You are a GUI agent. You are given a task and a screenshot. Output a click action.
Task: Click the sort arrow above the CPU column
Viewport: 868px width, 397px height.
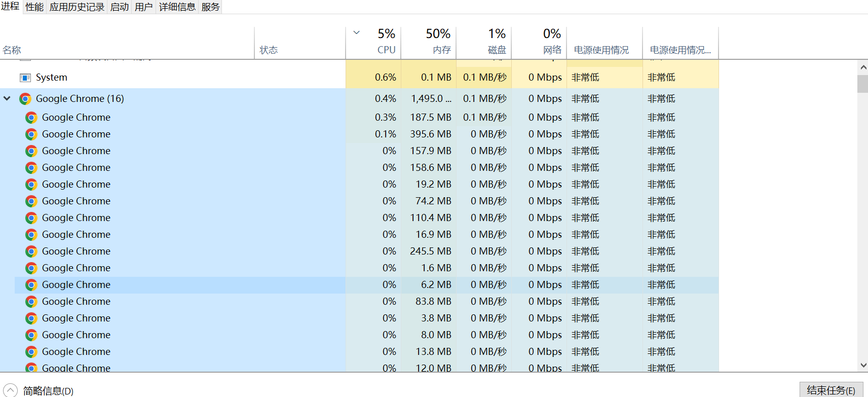357,32
